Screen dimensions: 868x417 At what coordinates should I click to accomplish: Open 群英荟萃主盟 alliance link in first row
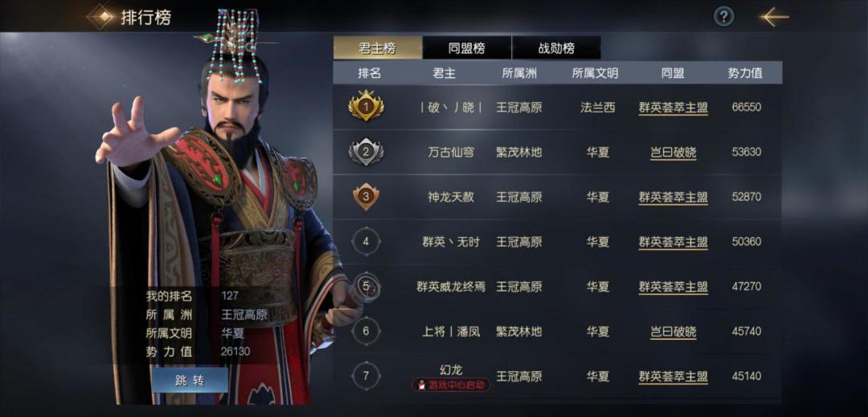674,108
